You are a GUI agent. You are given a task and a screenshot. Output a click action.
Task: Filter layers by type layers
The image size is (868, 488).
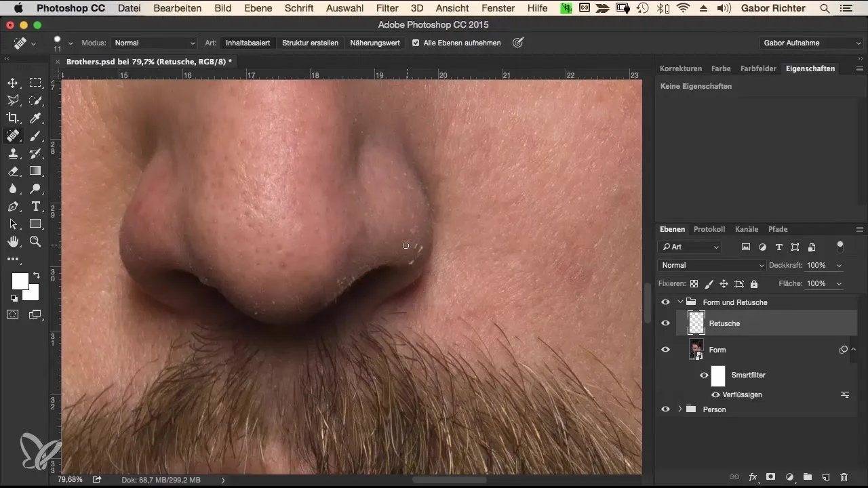tap(778, 247)
